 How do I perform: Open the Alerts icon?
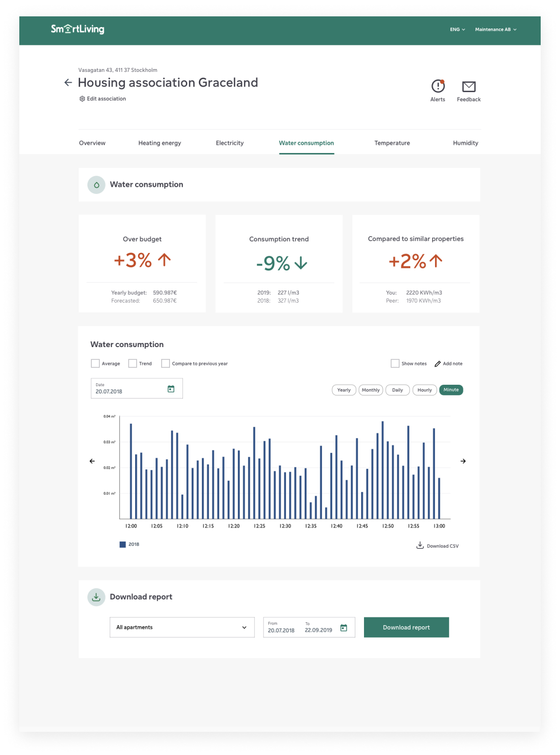click(438, 86)
